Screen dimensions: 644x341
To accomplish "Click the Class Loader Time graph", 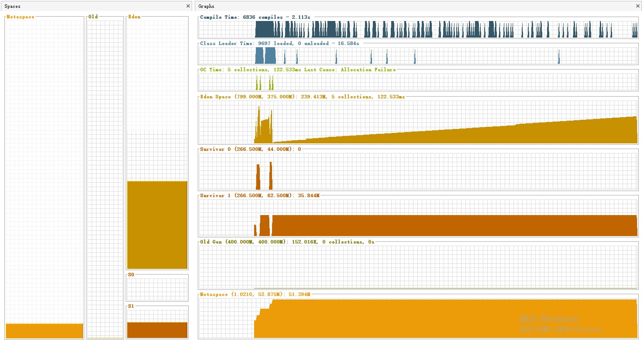I will pyautogui.click(x=418, y=56).
